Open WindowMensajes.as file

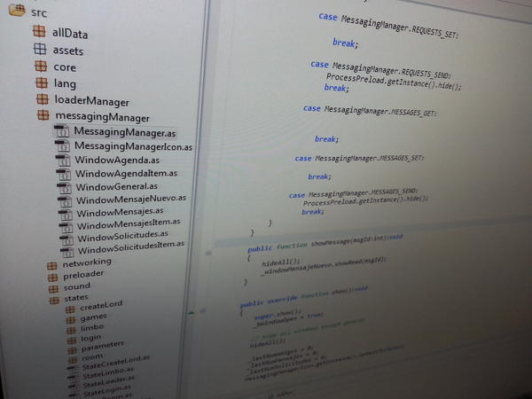tap(120, 213)
